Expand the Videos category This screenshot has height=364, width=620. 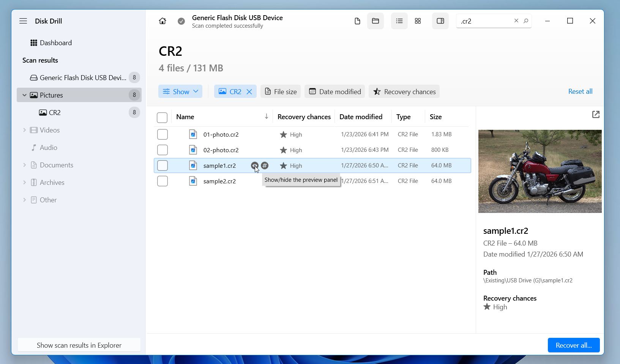tap(24, 130)
